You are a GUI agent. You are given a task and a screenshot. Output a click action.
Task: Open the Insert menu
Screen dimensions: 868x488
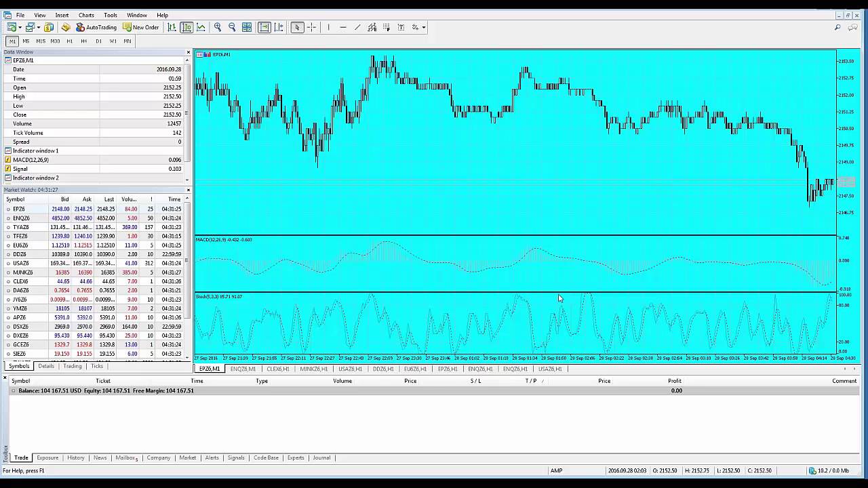pos(62,15)
